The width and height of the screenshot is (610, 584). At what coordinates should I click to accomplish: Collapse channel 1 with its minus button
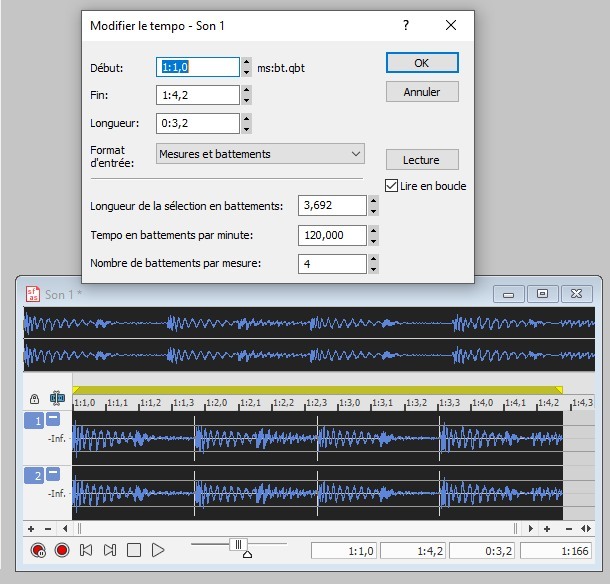(x=53, y=420)
